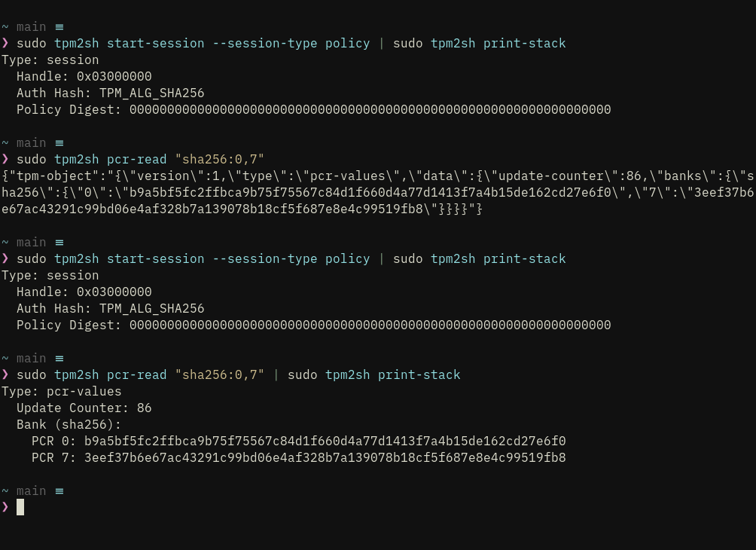This screenshot has height=550, width=756.
Task: Click the "Update Counter: 86" output line
Action: [84, 408]
